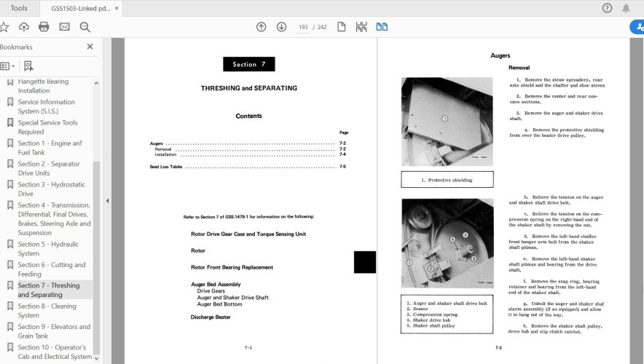
Task: Go to next page with down arrow
Action: (281, 27)
